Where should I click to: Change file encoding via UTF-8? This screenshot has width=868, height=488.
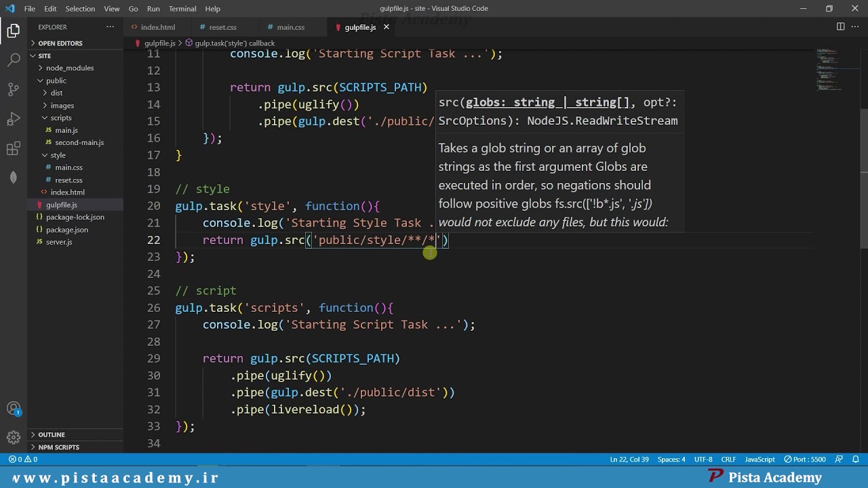pos(703,460)
